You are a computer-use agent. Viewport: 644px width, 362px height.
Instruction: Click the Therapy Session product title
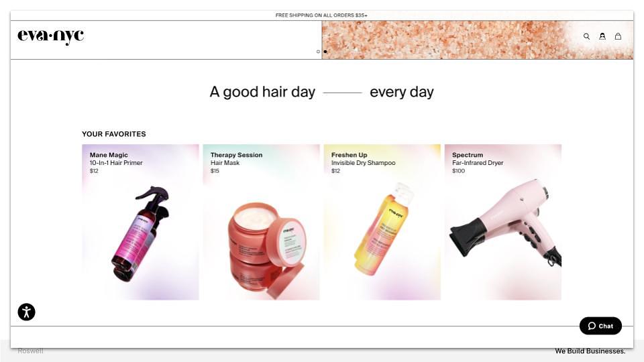(237, 155)
